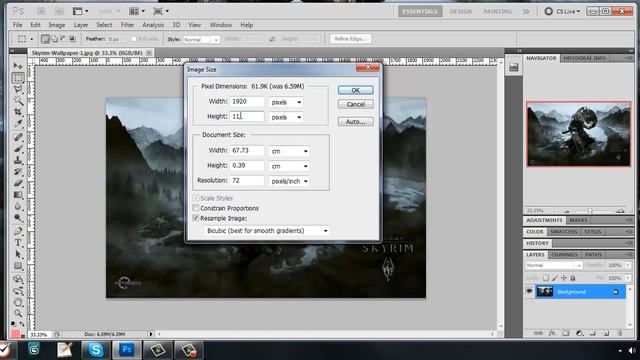The height and width of the screenshot is (360, 640).
Task: Click the Navigator zoom slider handle
Action: (x=590, y=211)
